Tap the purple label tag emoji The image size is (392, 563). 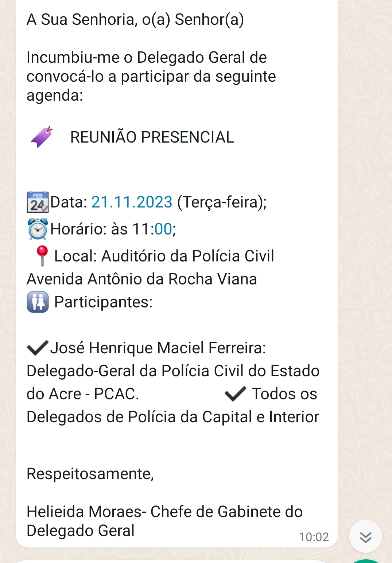pyautogui.click(x=42, y=137)
